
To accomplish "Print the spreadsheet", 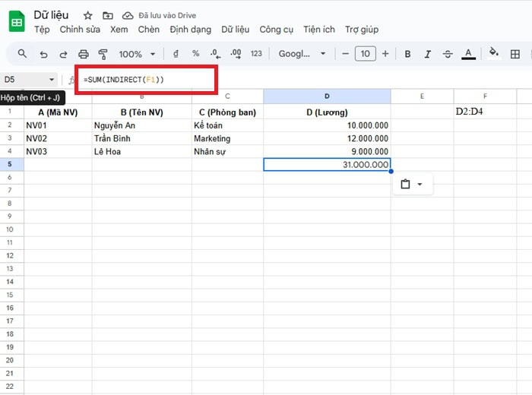I will click(84, 54).
